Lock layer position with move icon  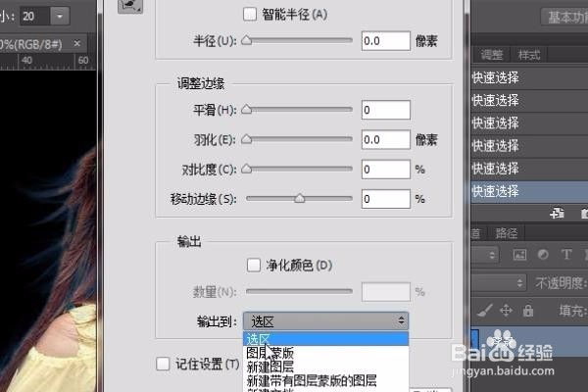(506, 311)
